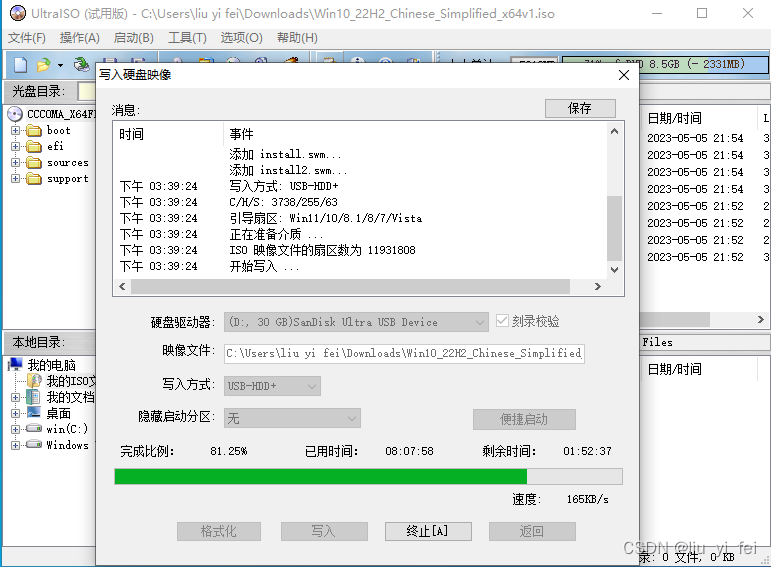
Task: Click the message log horizontal scrollbar thumb
Action: pyautogui.click(x=350, y=286)
